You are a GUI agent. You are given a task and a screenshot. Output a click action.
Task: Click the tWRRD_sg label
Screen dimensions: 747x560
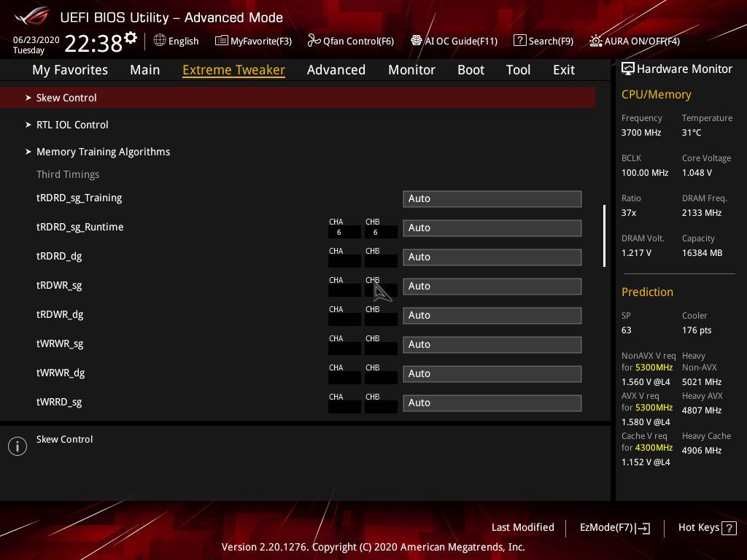[x=59, y=402]
